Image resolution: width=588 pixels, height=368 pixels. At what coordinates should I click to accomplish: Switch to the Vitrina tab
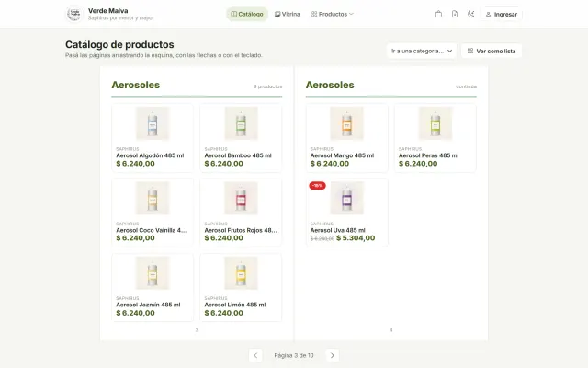click(x=288, y=15)
